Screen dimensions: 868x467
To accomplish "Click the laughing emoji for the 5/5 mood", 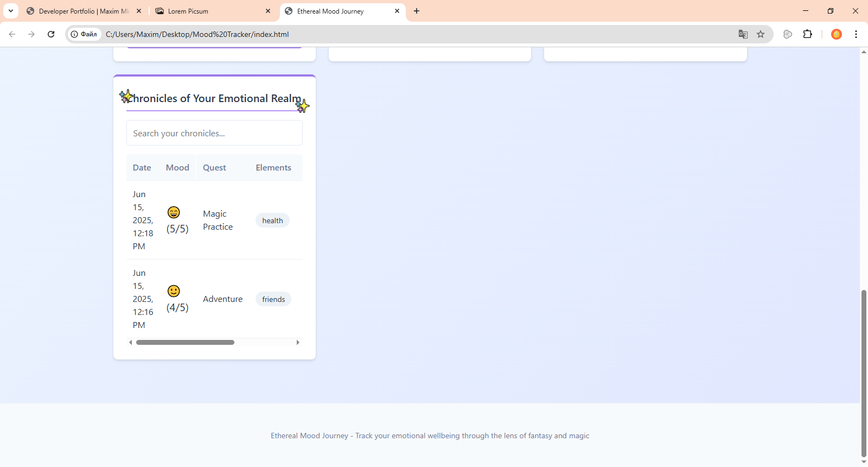I will pos(174,212).
